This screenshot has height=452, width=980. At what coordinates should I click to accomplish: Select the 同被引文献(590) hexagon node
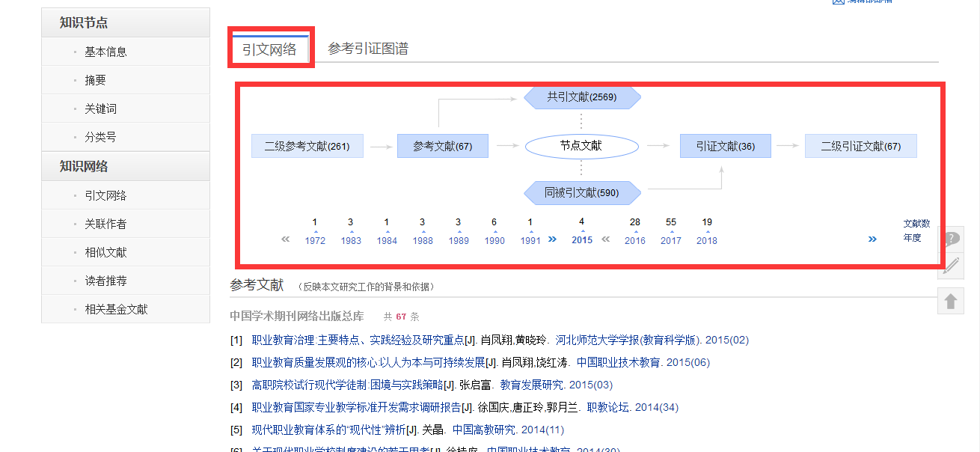pos(581,192)
